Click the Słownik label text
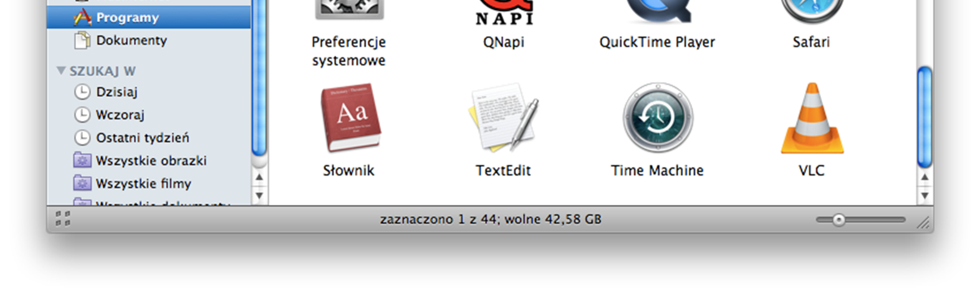Screen dimensions: 980x297 click(348, 171)
